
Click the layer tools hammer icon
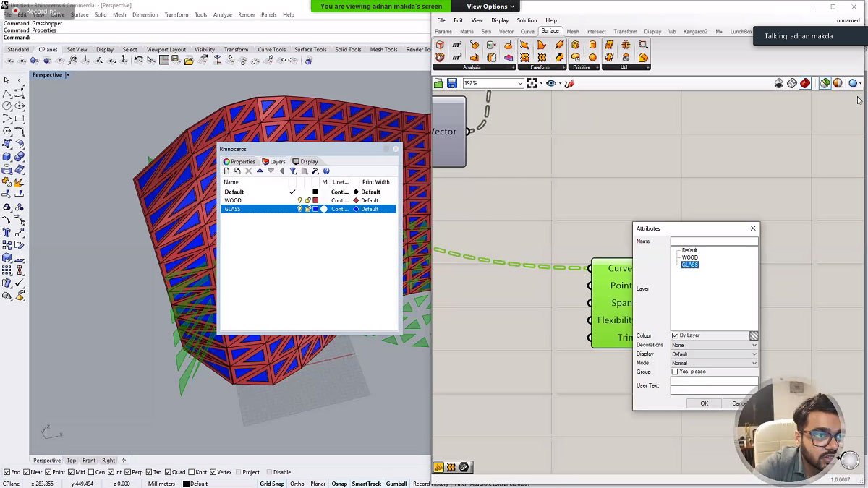click(315, 171)
